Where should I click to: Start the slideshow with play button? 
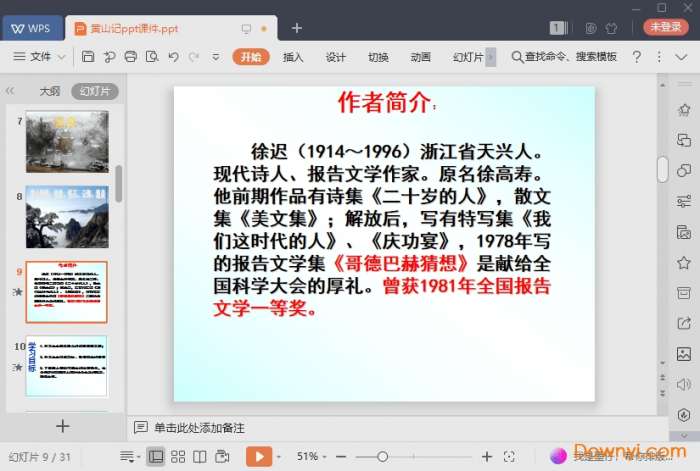point(259,456)
